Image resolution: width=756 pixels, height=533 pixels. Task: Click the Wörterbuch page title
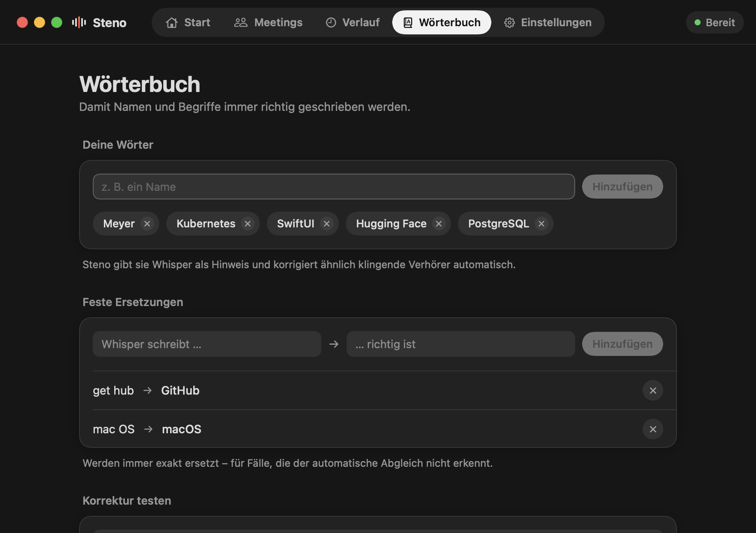pyautogui.click(x=140, y=84)
